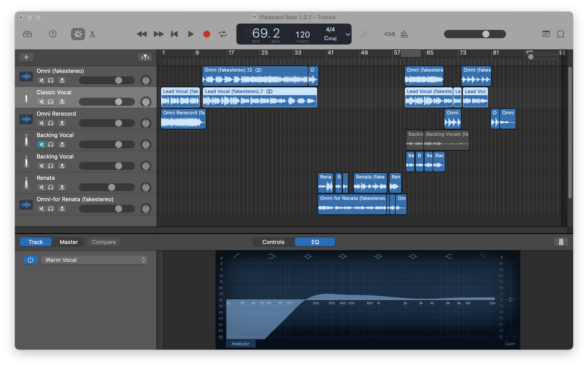Select the Omni Rerecord track waveform icon
The height and width of the screenshot is (368, 588).
click(x=26, y=119)
